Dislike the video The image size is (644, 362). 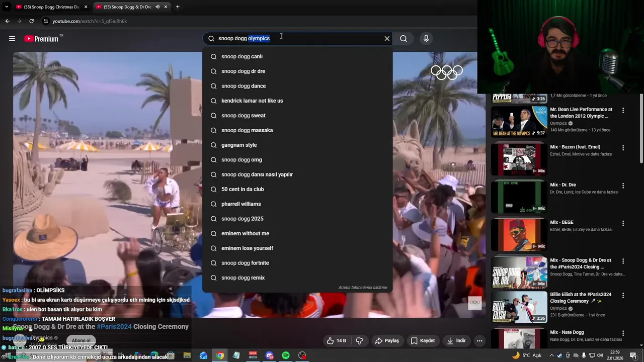tap(359, 341)
